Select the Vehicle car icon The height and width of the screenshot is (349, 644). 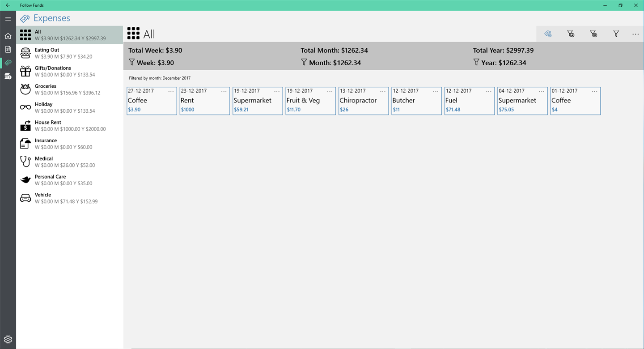coord(25,198)
